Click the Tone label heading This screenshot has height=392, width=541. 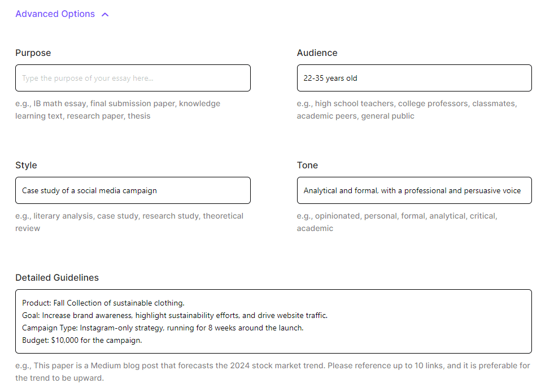pos(307,165)
